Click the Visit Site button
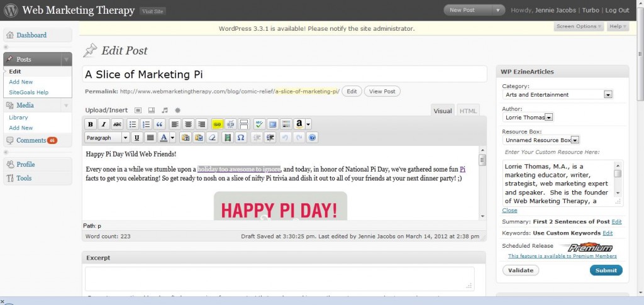Viewport: 644px width, 305px height. pos(152,11)
